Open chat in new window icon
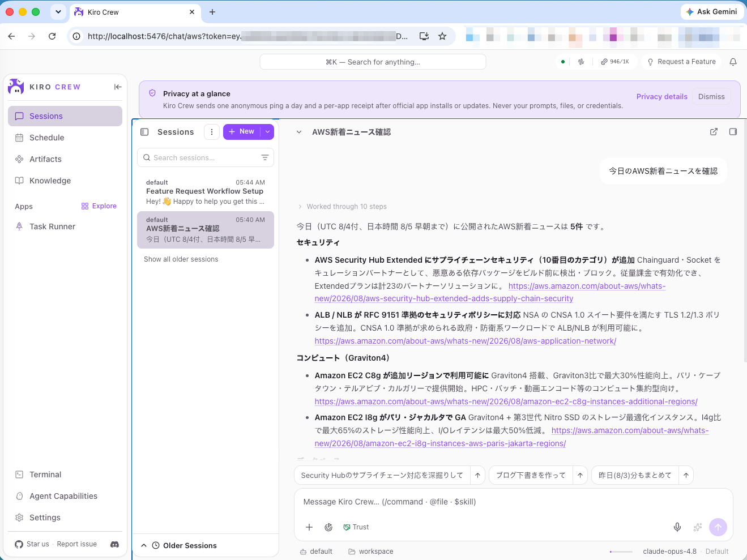This screenshot has width=747, height=560. tap(714, 132)
